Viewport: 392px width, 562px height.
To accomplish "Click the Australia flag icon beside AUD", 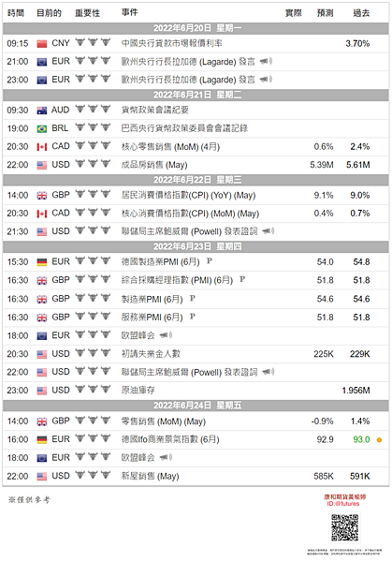I will tap(42, 111).
